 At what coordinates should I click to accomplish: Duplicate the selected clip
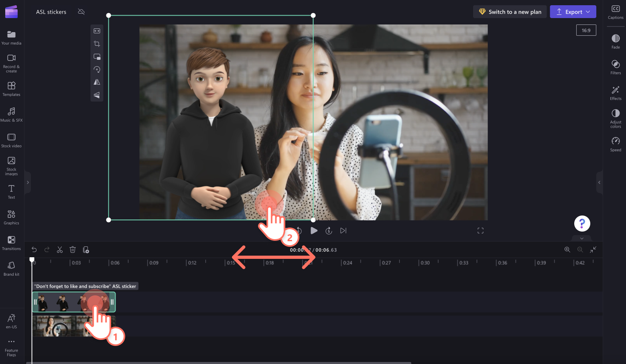tap(86, 250)
